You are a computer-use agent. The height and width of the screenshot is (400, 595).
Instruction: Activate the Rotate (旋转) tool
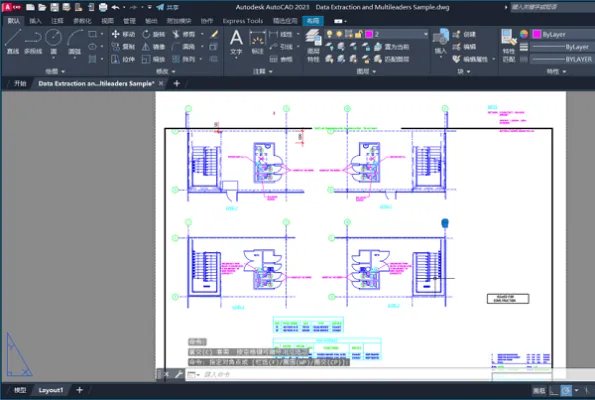(x=153, y=34)
